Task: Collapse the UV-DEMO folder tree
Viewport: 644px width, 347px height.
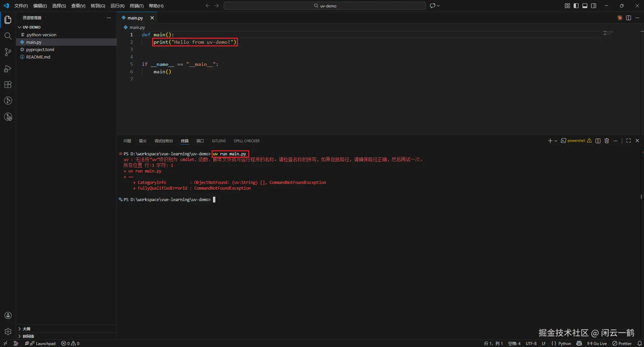Action: 19,27
